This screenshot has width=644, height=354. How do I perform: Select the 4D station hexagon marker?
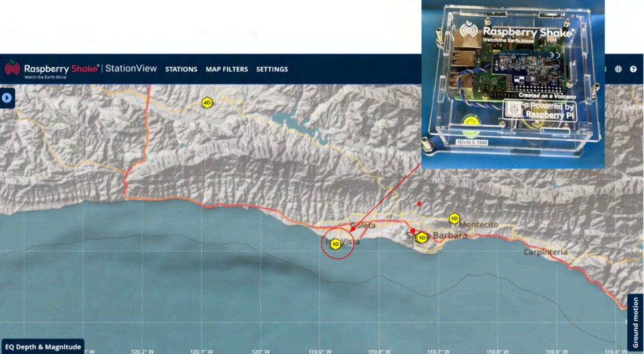(207, 102)
